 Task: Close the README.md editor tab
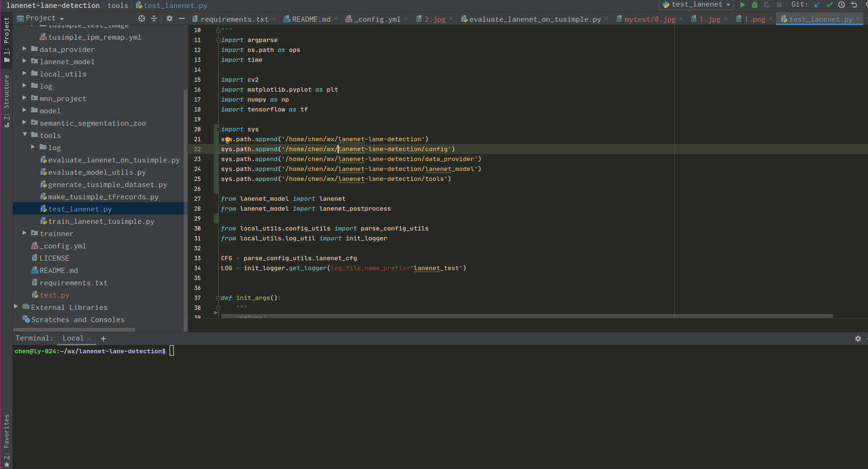coord(336,19)
